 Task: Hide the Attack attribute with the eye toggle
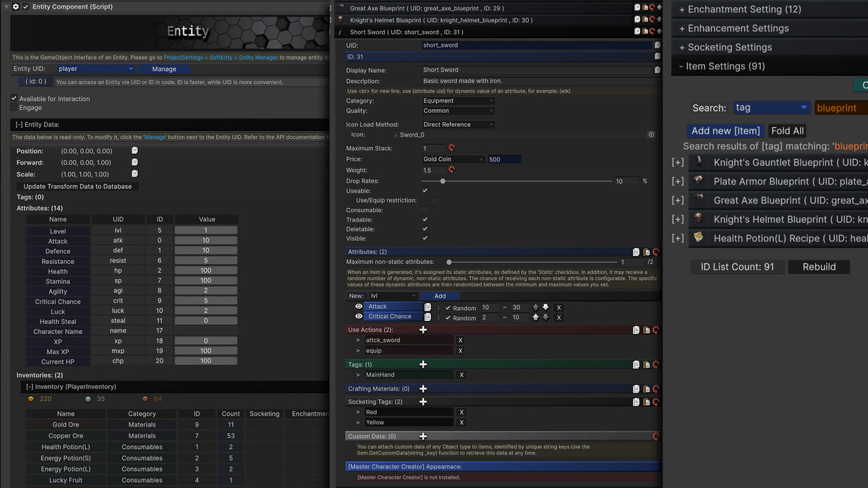(x=359, y=307)
